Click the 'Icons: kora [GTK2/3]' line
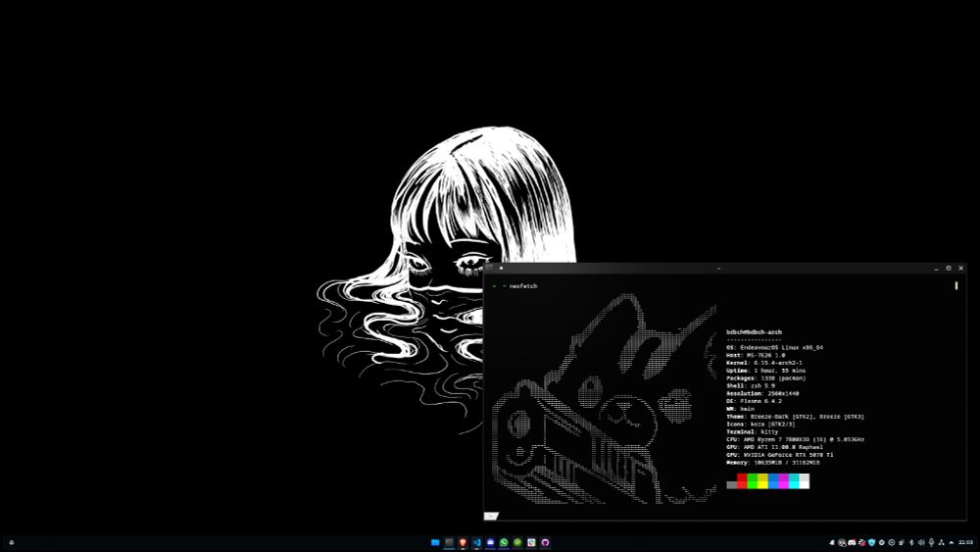980x552 pixels. coord(760,425)
